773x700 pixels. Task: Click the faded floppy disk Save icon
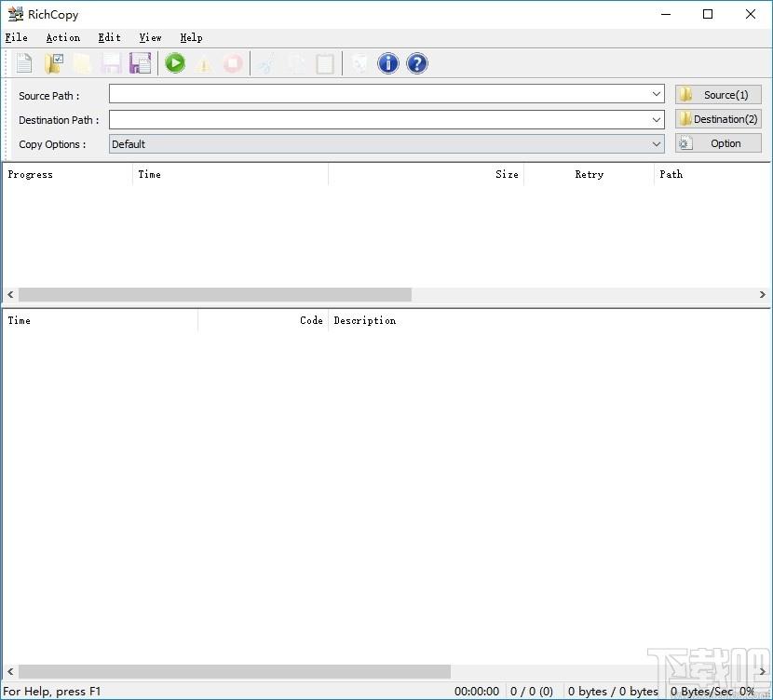coord(112,63)
